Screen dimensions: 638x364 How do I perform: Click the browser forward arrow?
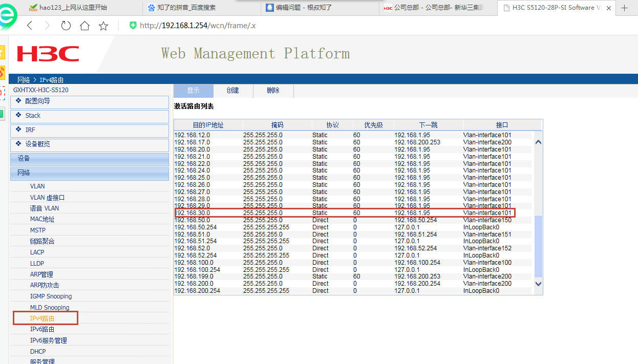pos(47,26)
